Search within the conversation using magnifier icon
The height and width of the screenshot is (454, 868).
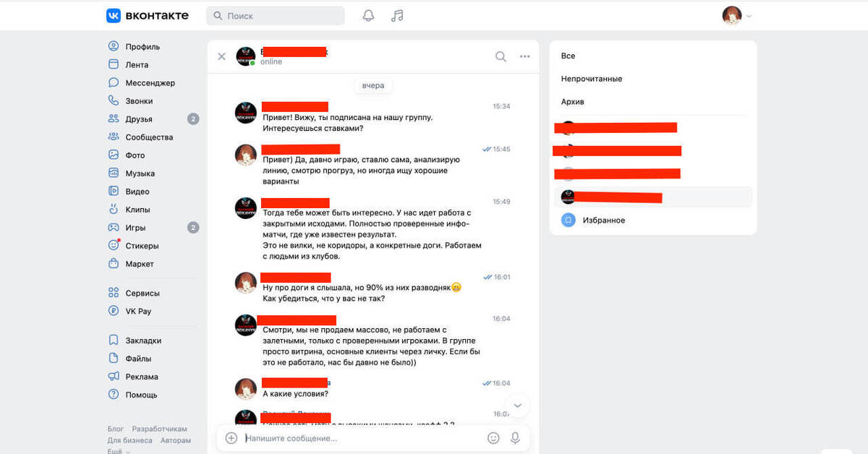501,56
